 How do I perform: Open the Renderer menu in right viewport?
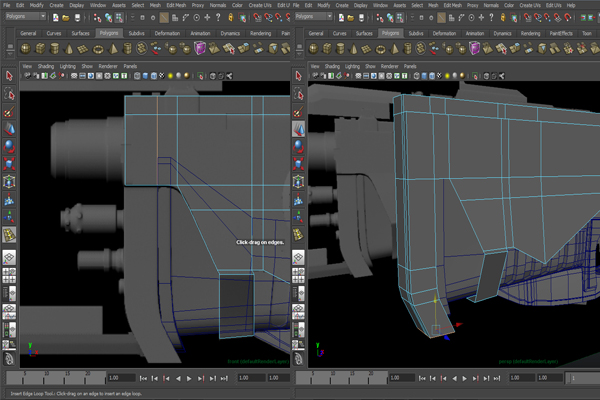390,66
